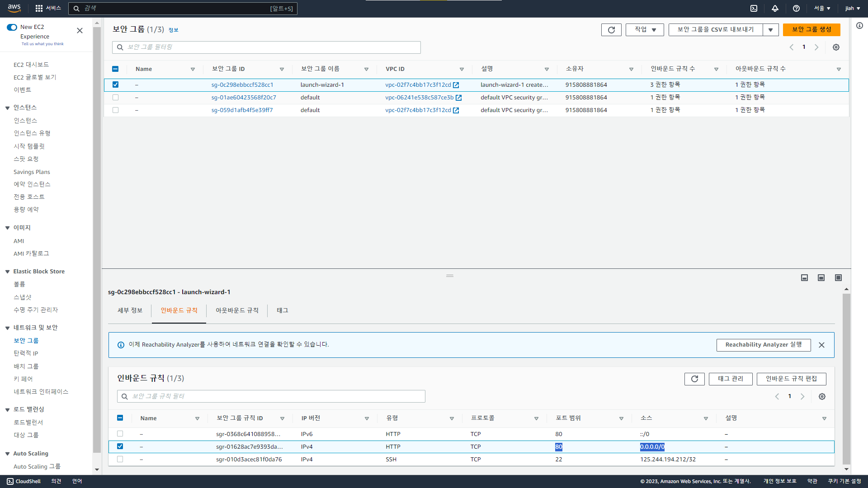Go to previous page of security groups

tap(792, 47)
